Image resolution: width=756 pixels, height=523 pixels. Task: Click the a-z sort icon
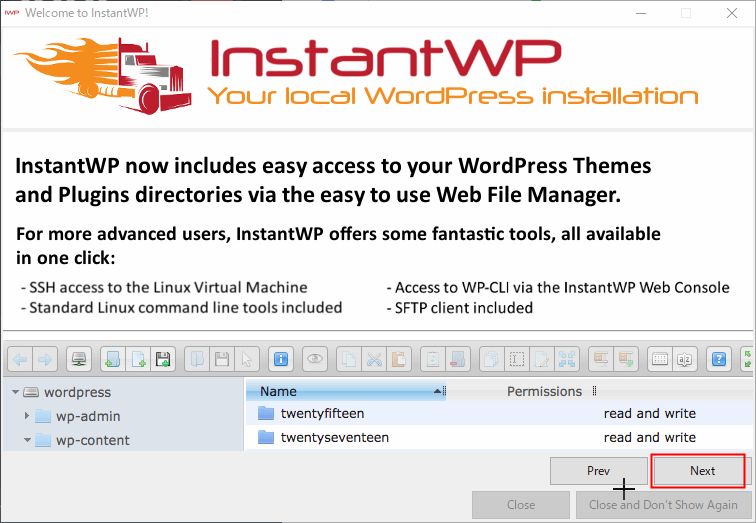[x=685, y=359]
